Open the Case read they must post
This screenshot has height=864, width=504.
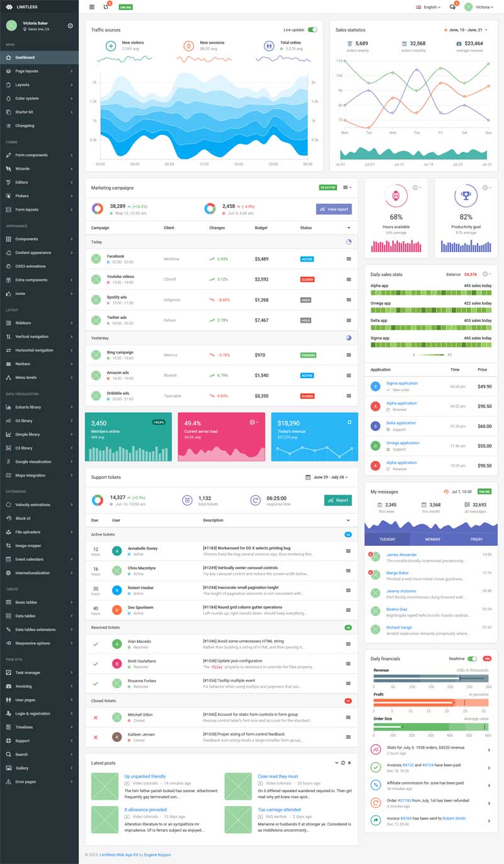(x=278, y=776)
